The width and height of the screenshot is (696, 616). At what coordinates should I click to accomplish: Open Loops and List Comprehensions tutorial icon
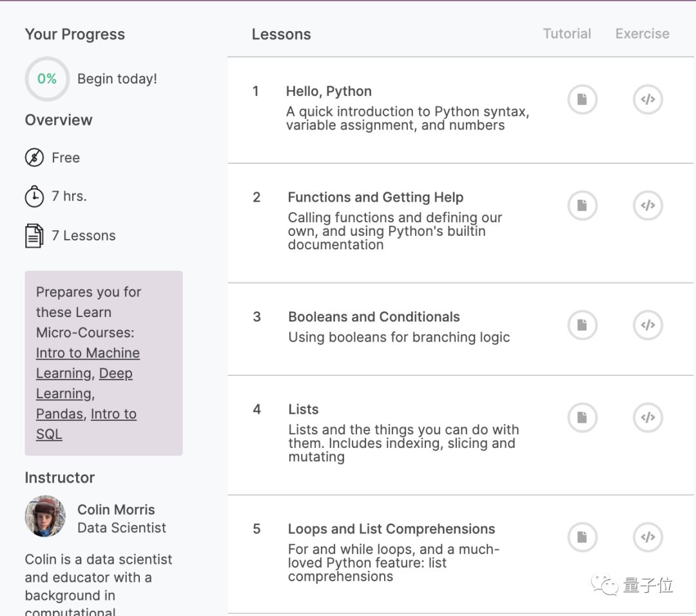pos(582,537)
